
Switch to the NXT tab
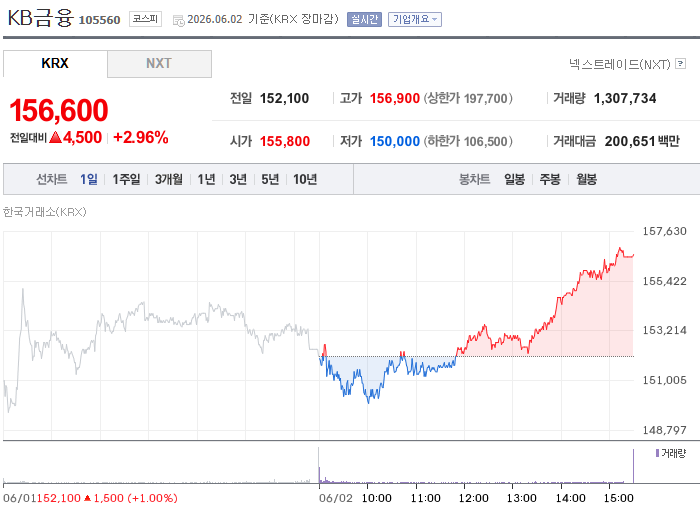tap(159, 63)
